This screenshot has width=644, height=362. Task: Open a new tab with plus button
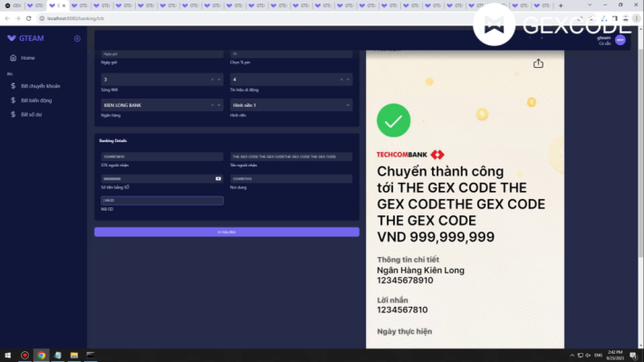pyautogui.click(x=561, y=5)
